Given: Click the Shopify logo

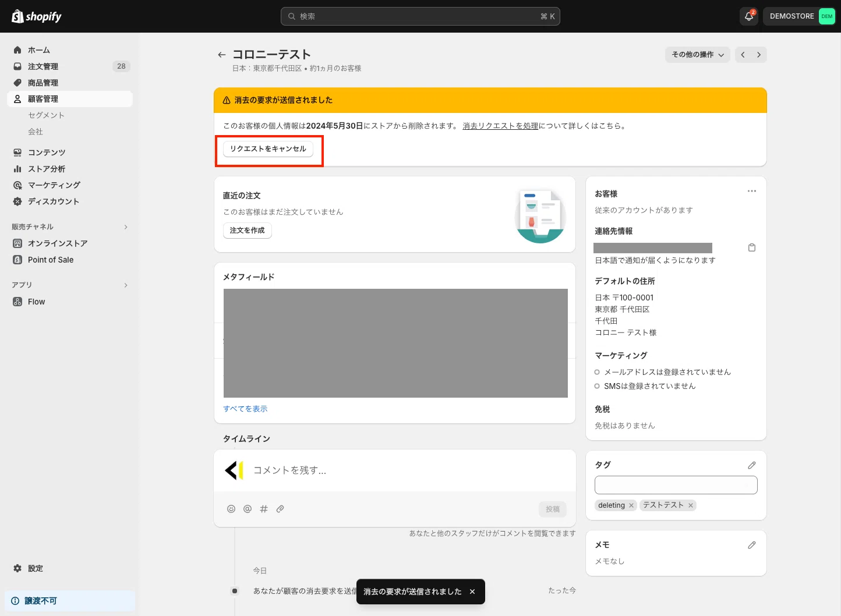Looking at the screenshot, I should point(36,16).
